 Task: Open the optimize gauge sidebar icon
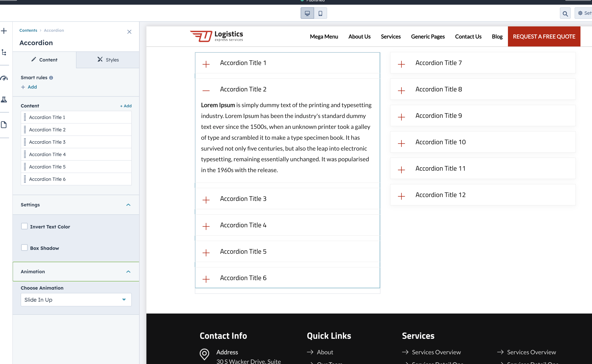click(x=4, y=78)
